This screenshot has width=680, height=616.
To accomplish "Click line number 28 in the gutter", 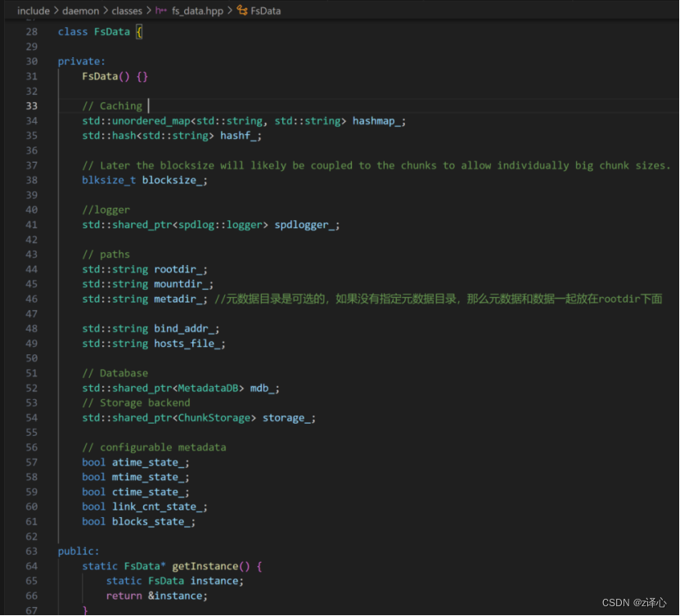I will click(x=31, y=31).
